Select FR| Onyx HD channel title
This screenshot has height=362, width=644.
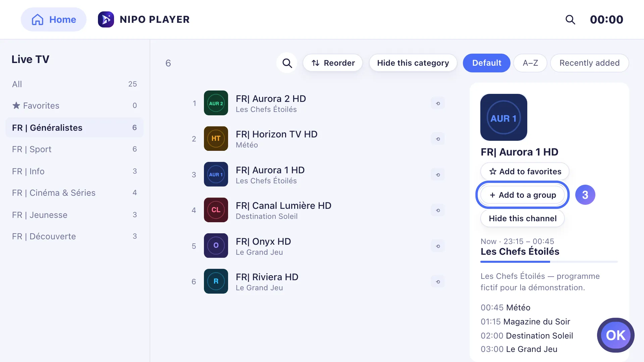tap(263, 241)
